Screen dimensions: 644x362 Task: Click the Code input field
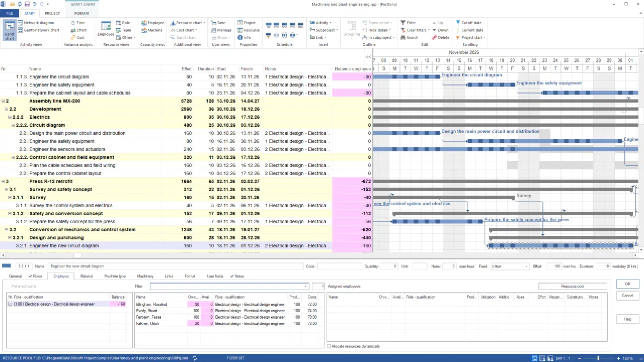coord(339,266)
